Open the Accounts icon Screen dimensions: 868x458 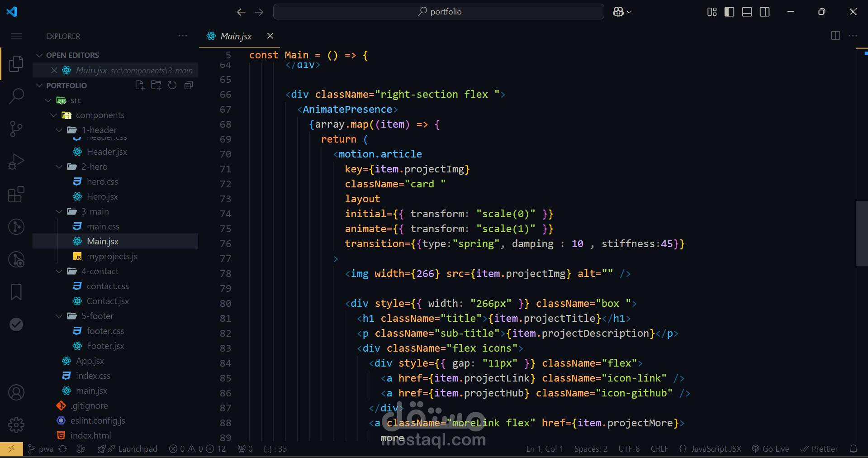[16, 392]
